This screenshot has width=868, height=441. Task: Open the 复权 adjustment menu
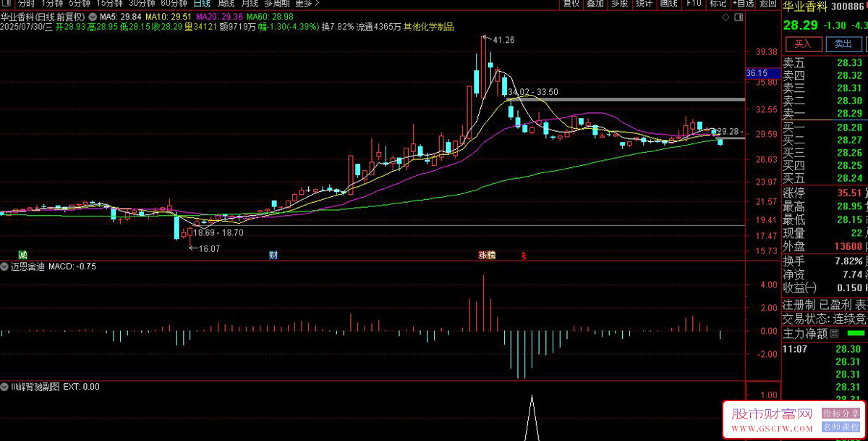pos(571,4)
